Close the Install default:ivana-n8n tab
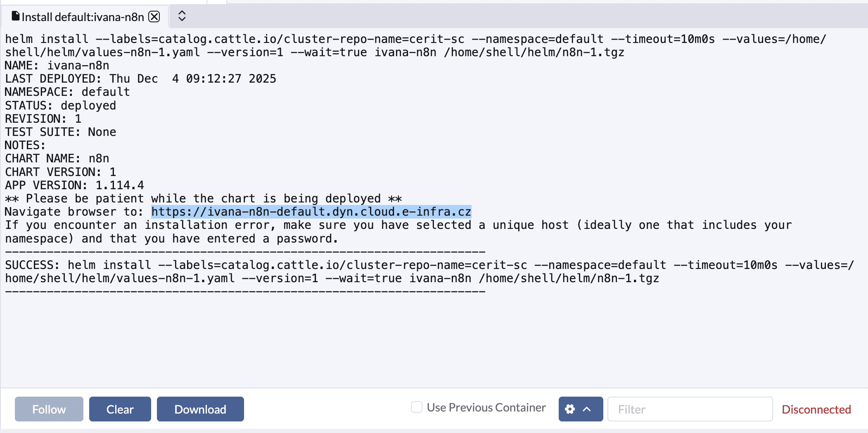 (x=154, y=17)
